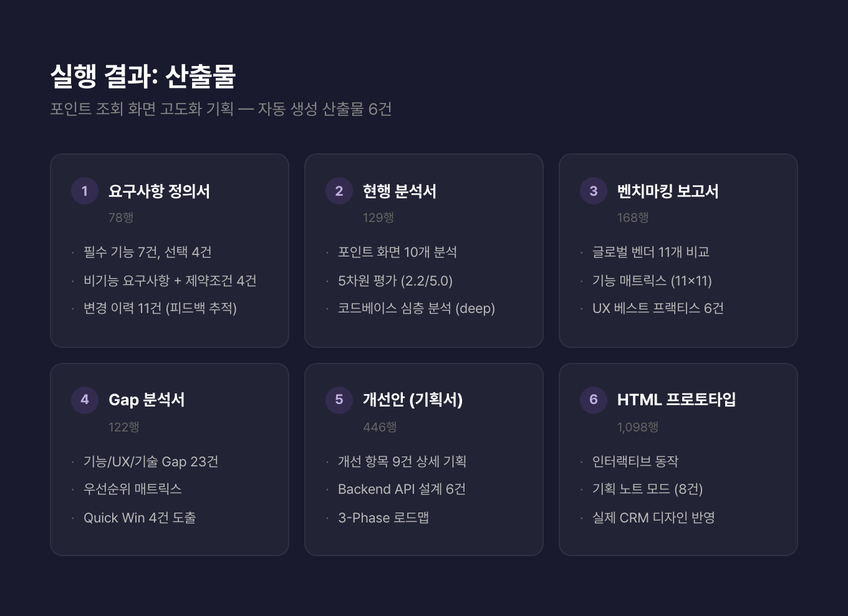Select the 개선안 (기획서) card title
The height and width of the screenshot is (616, 848).
[412, 400]
